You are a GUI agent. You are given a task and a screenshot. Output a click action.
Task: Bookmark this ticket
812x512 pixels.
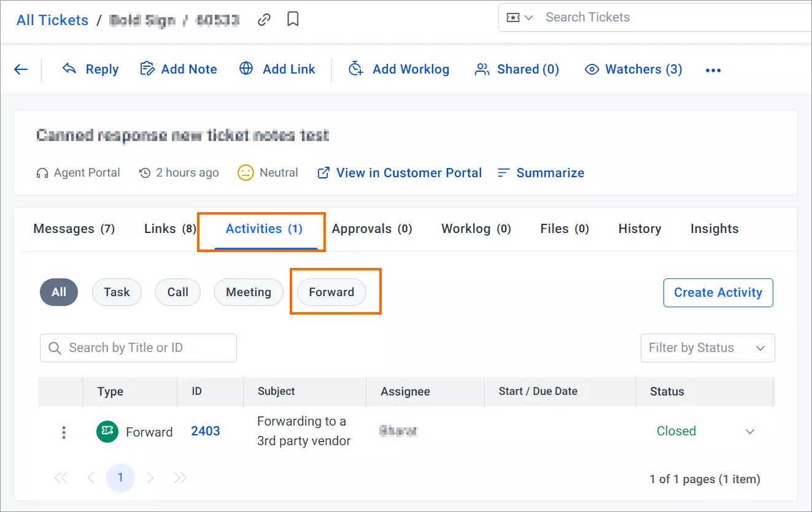click(293, 20)
